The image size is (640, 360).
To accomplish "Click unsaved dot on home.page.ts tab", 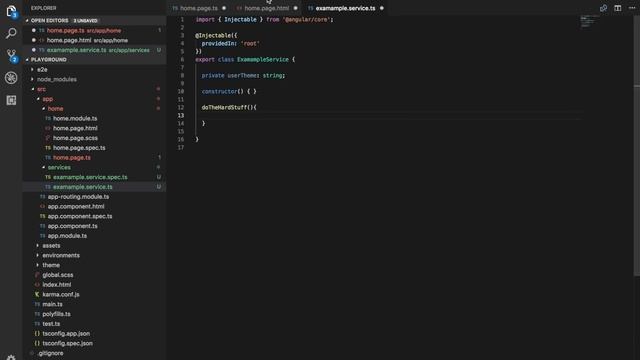I will coord(224,8).
